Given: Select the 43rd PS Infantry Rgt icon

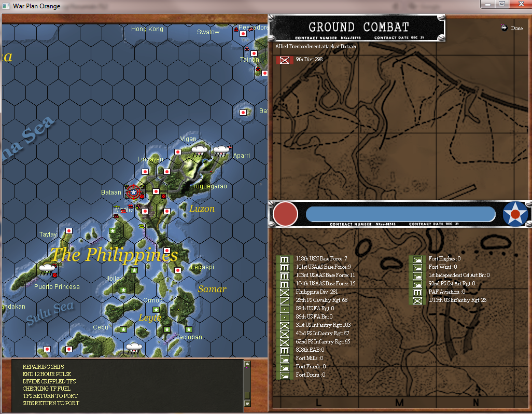Looking at the screenshot, I should click(x=284, y=334).
